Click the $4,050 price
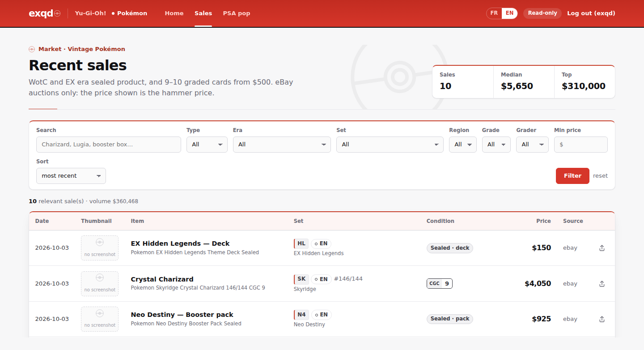Image resolution: width=644 pixels, height=350 pixels. click(538, 284)
